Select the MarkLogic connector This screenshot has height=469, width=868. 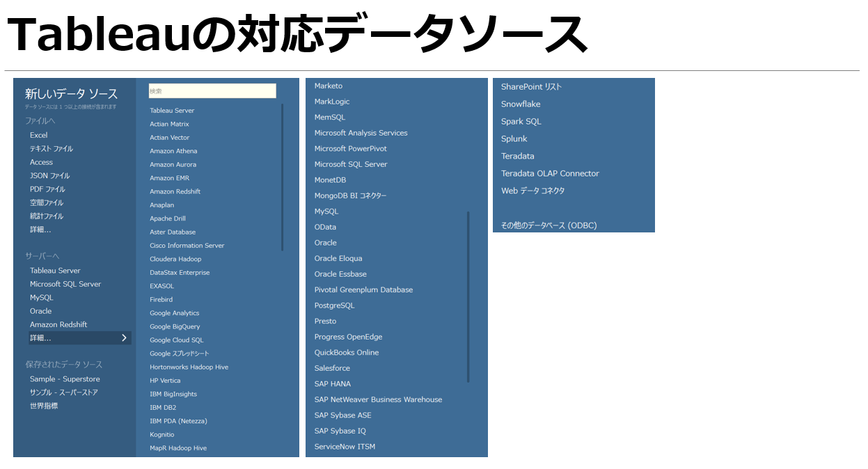click(332, 102)
